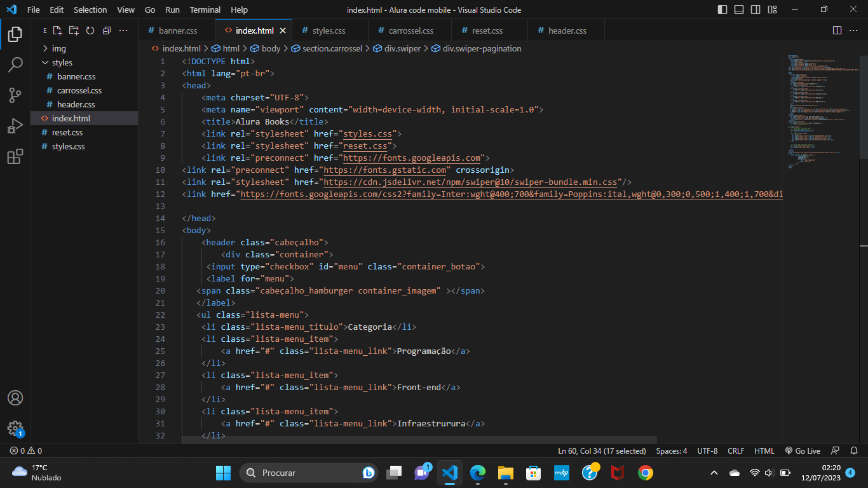Change the HTML language mode
Viewport: 868px width, 488px height.
[x=764, y=451]
